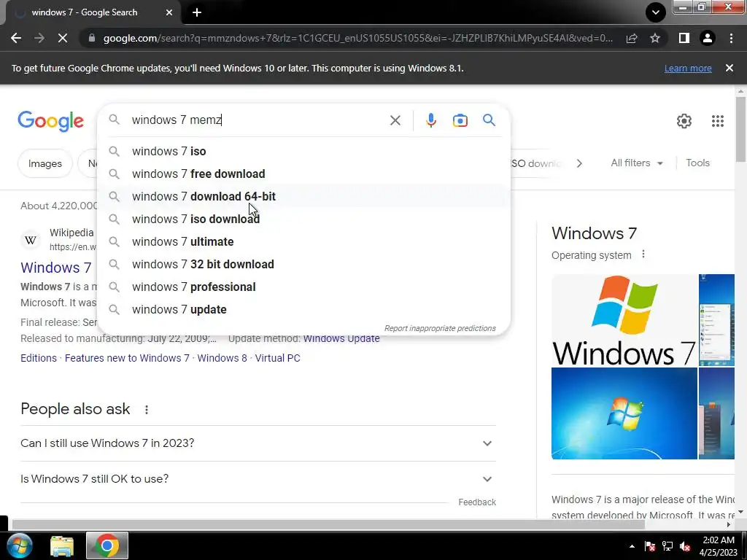Open knowledge panel three-dot menu by Operating system
Screen dimensions: 747x560
click(643, 254)
